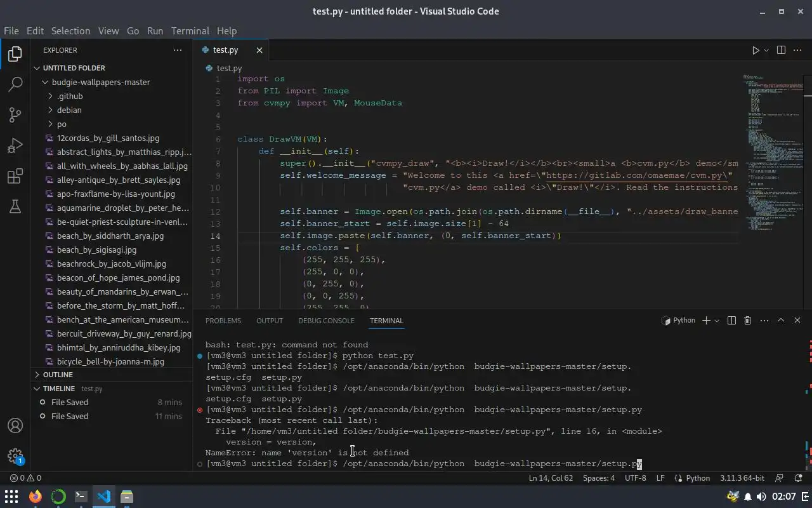Select interpreter 3.11.3 64-bit
Image resolution: width=812 pixels, height=508 pixels.
(x=742, y=478)
